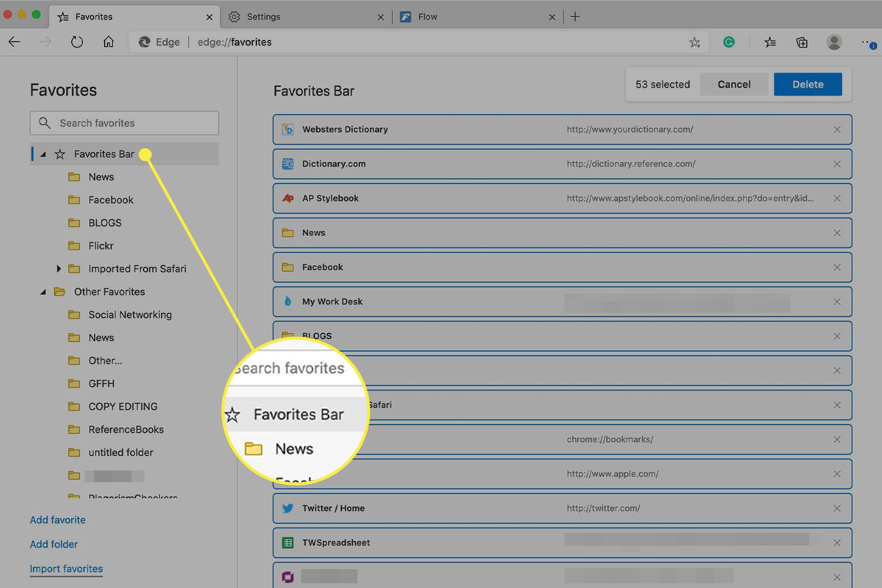Collapse the Favorites Bar tree node
Screen dimensions: 882x588
(43, 155)
